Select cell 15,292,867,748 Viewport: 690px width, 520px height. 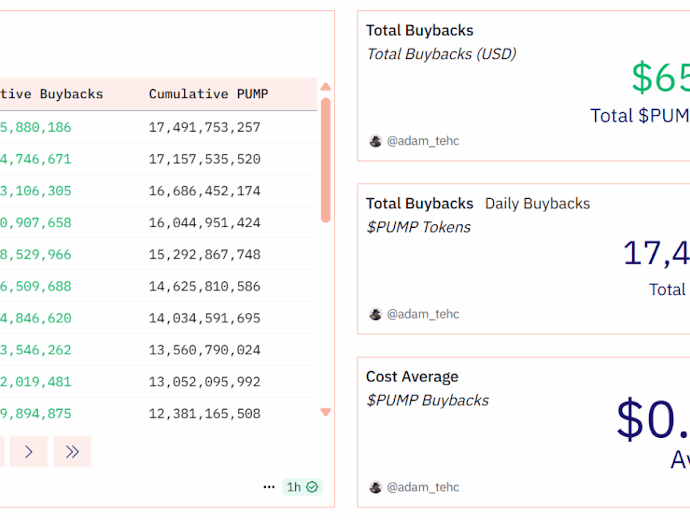[205, 254]
